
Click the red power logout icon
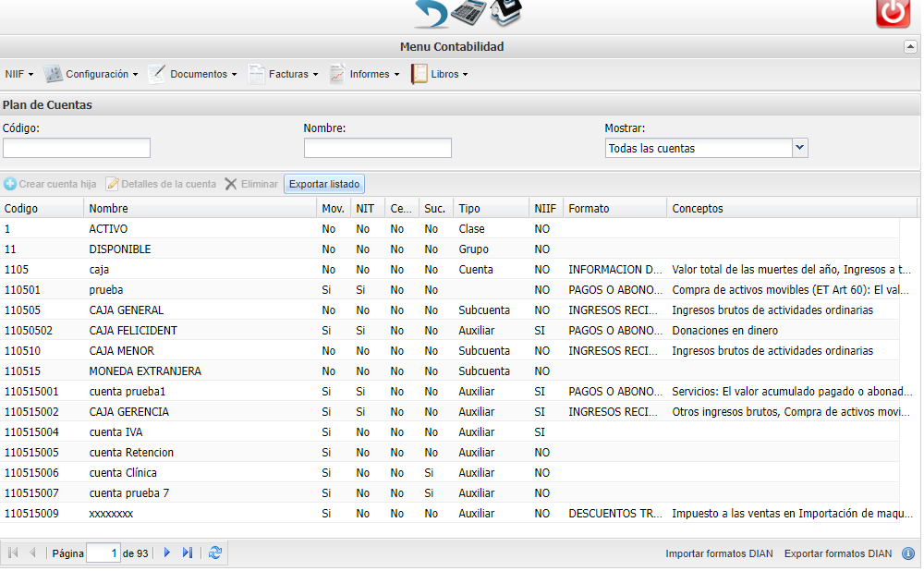tap(893, 14)
